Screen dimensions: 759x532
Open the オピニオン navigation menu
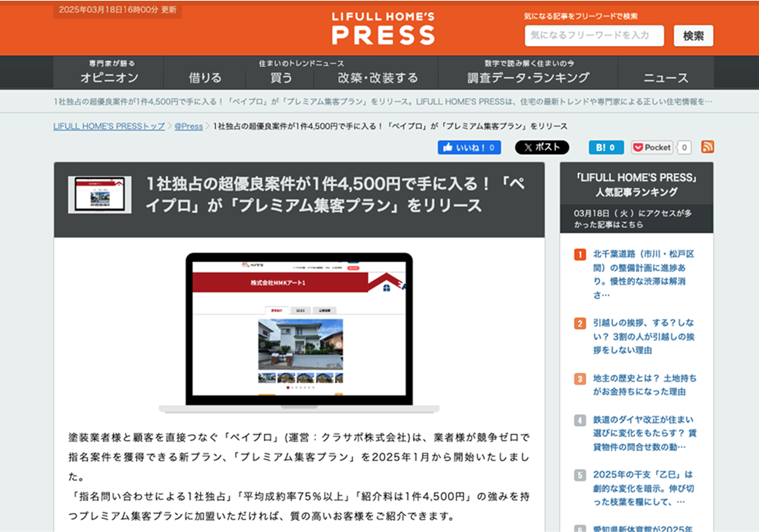pyautogui.click(x=109, y=72)
